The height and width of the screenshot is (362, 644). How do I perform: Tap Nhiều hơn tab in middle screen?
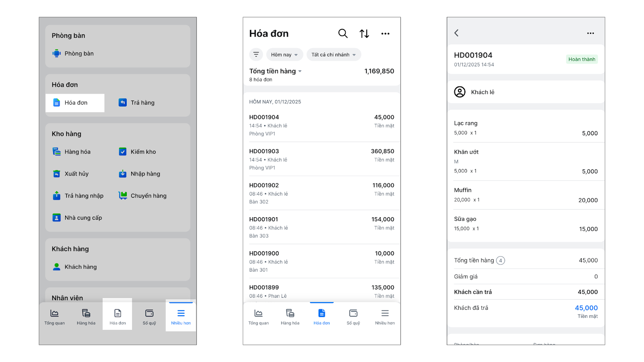(385, 317)
